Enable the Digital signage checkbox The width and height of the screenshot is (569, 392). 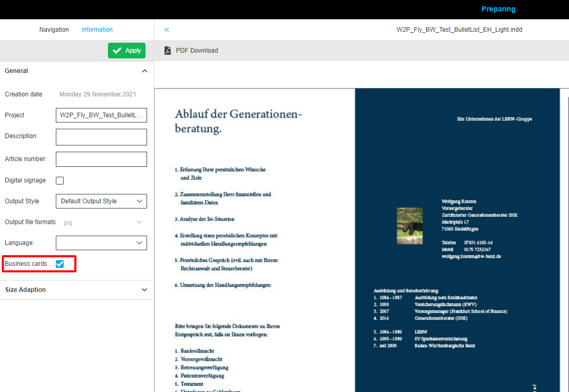click(x=60, y=180)
